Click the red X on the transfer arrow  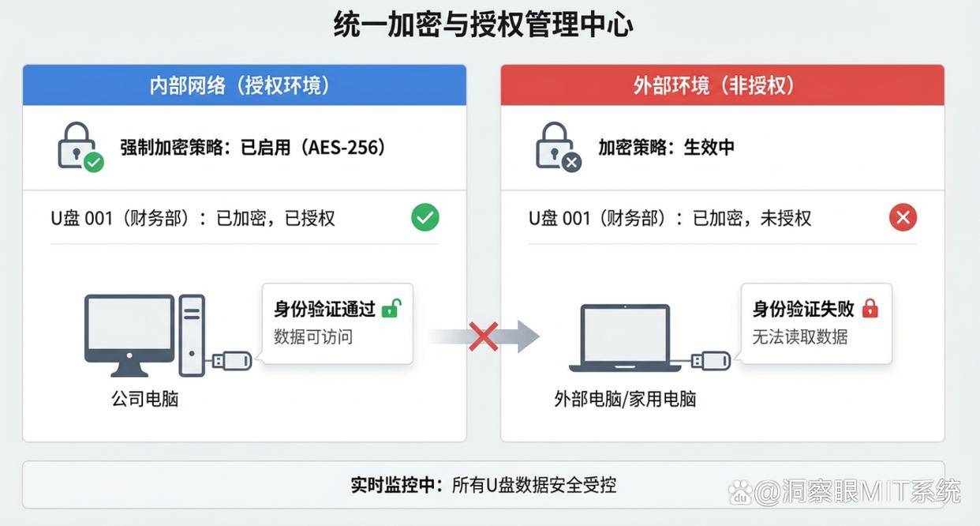[483, 336]
